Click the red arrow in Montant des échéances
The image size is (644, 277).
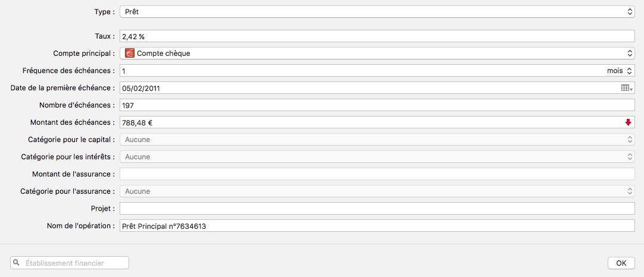627,122
